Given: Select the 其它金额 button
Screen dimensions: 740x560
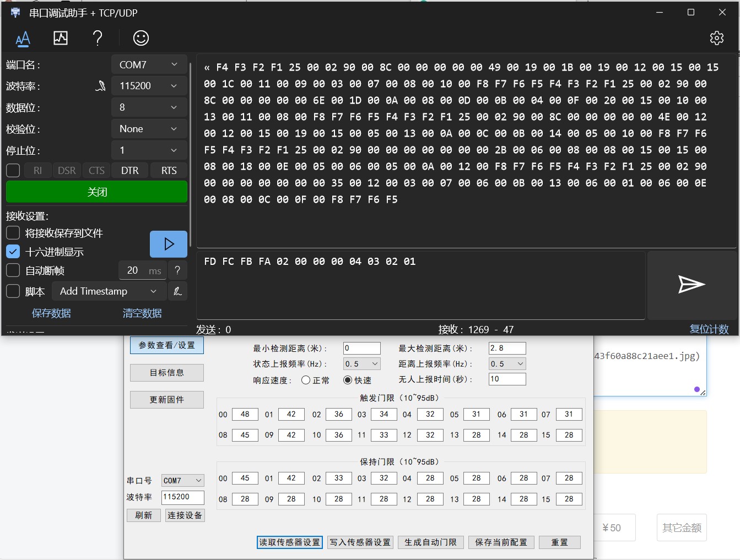Looking at the screenshot, I should [x=682, y=528].
